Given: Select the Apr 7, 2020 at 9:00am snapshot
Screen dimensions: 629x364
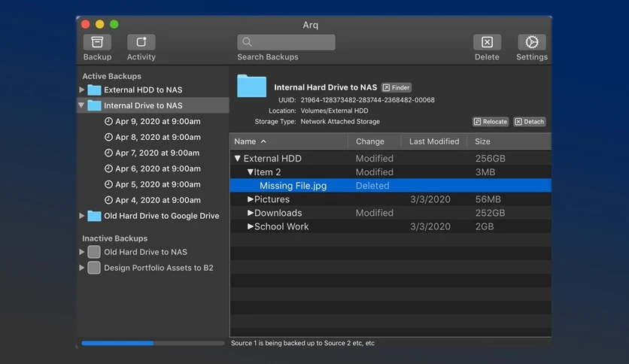Looking at the screenshot, I should 157,153.
